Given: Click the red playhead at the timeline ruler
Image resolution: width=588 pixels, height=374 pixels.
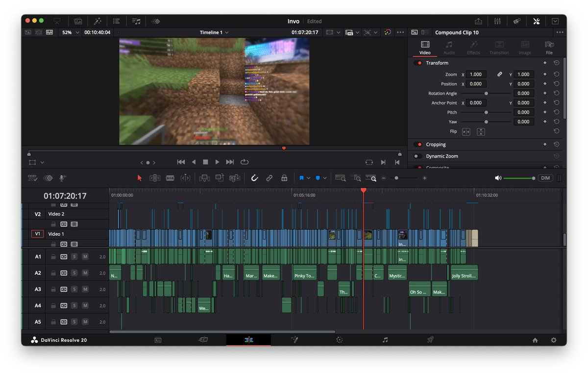Looking at the screenshot, I should click(x=364, y=190).
